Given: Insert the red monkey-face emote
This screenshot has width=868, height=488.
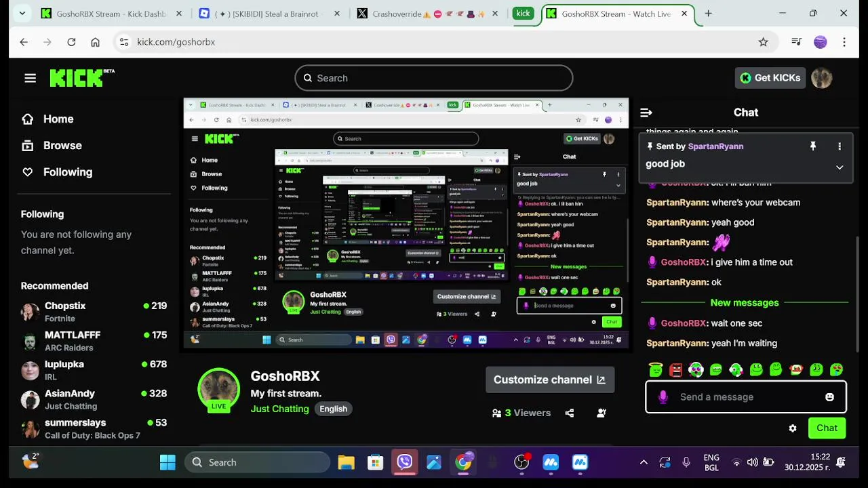Looking at the screenshot, I should [x=796, y=369].
